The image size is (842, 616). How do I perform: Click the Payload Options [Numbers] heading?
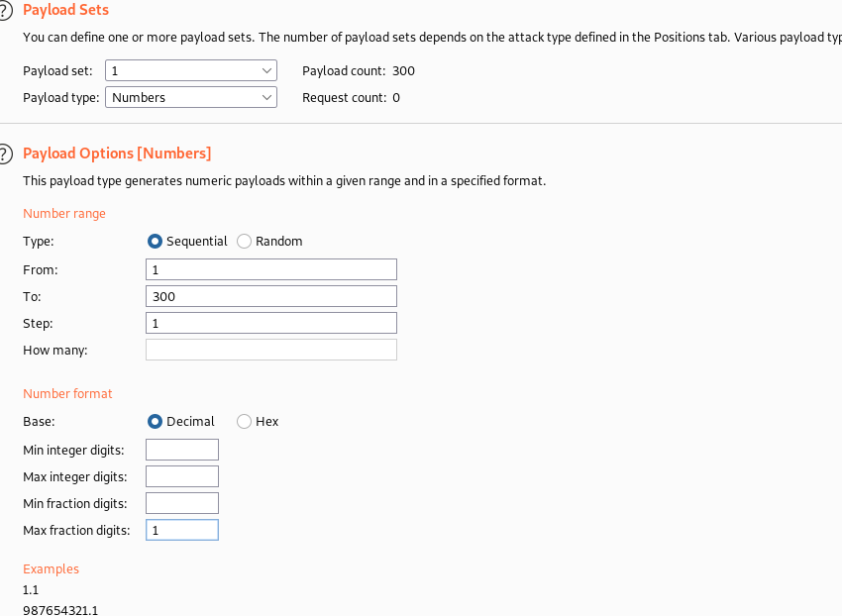point(117,154)
